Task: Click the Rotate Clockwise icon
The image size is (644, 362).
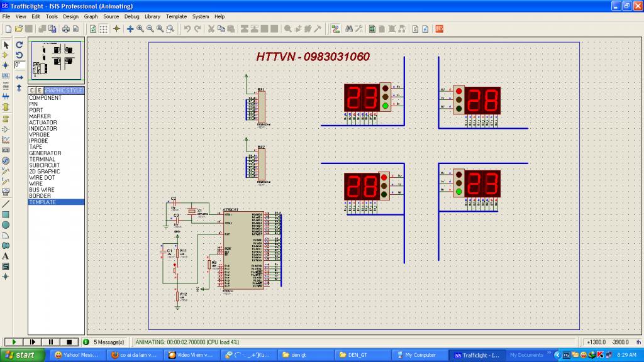Action: pos(19,45)
